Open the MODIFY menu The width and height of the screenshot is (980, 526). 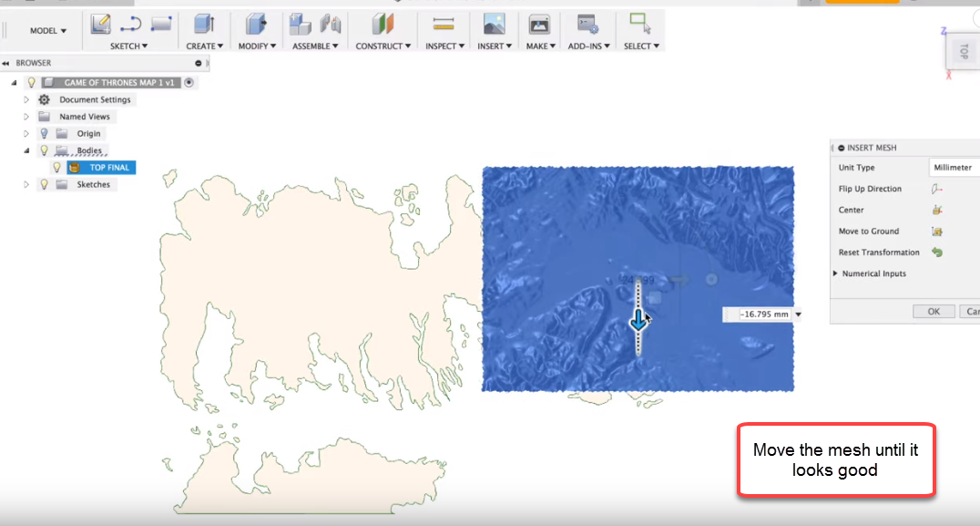tap(257, 46)
